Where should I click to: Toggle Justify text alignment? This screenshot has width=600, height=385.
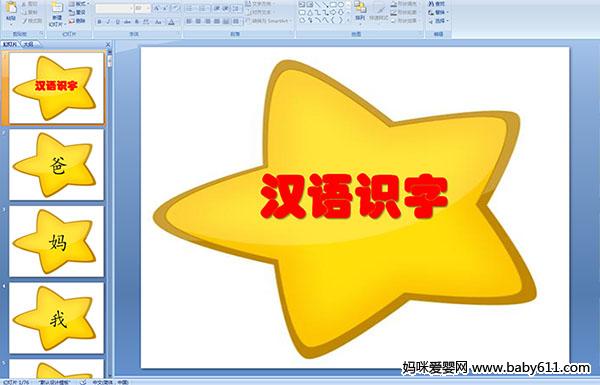(217, 21)
